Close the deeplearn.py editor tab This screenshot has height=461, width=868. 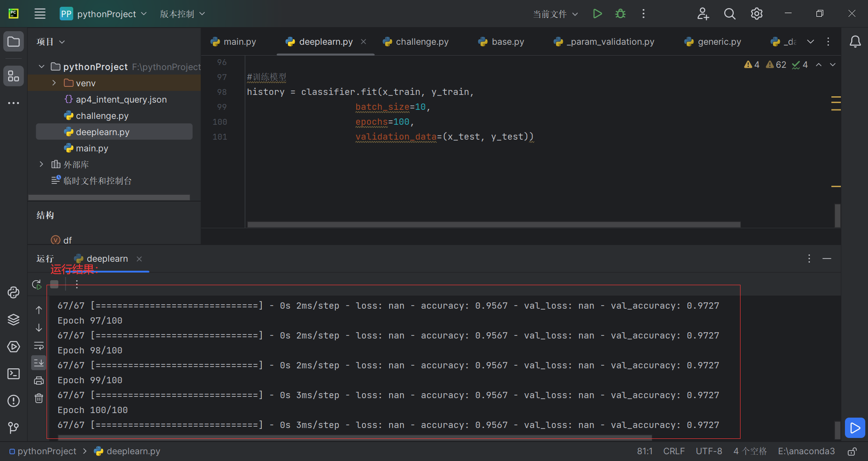[363, 42]
